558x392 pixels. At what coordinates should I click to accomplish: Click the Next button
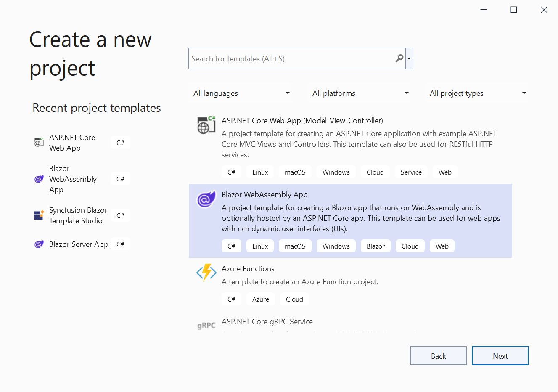tap(500, 356)
